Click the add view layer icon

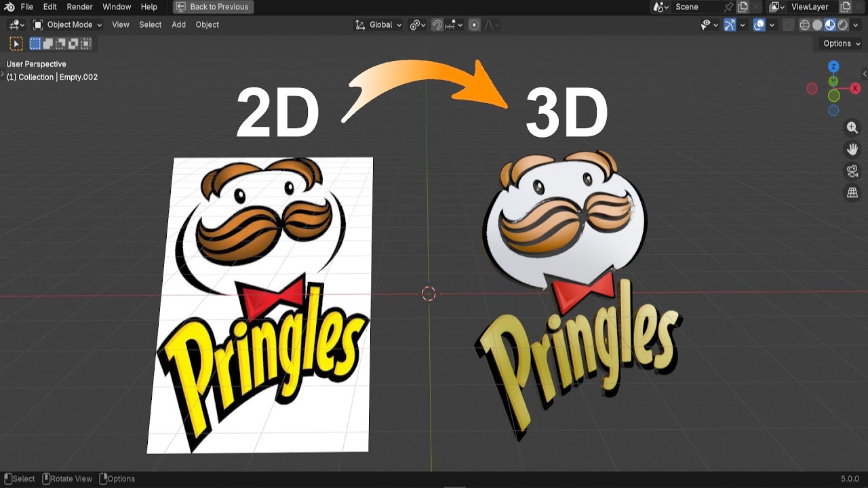tap(846, 7)
